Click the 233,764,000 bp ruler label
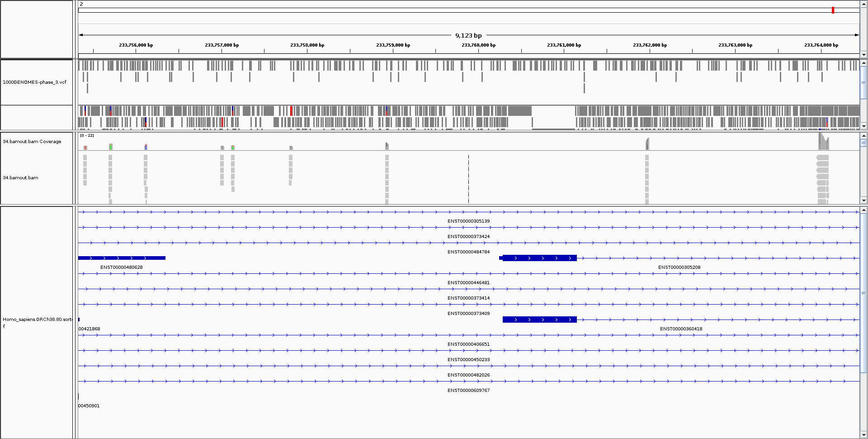This screenshot has width=868, height=439. tap(821, 45)
